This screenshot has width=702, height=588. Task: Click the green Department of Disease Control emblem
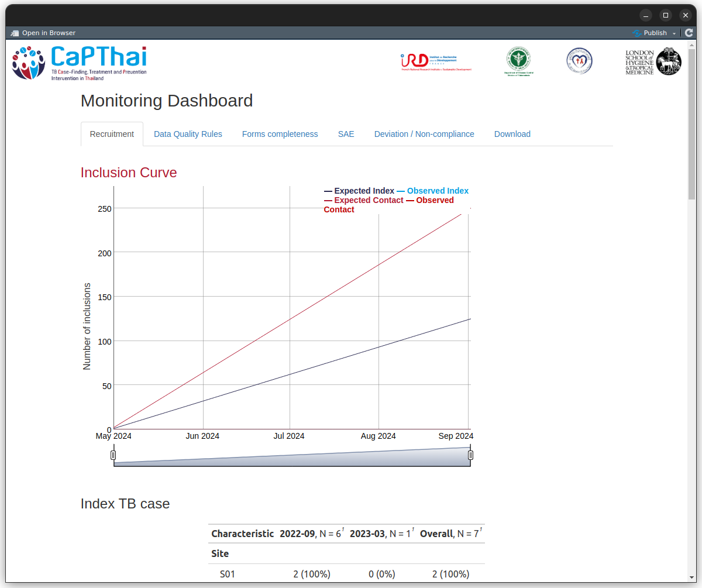(x=519, y=61)
